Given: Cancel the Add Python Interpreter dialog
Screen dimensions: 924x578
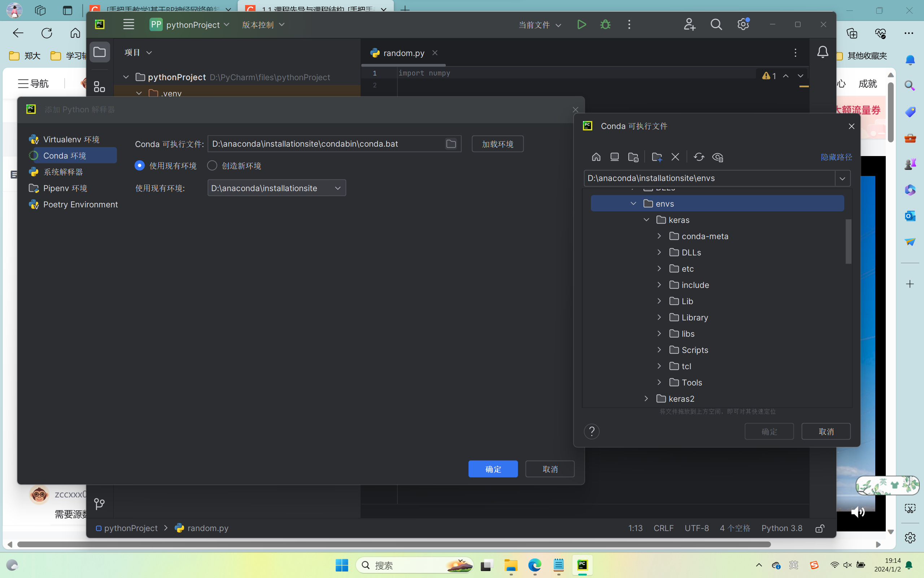Looking at the screenshot, I should click(x=550, y=469).
